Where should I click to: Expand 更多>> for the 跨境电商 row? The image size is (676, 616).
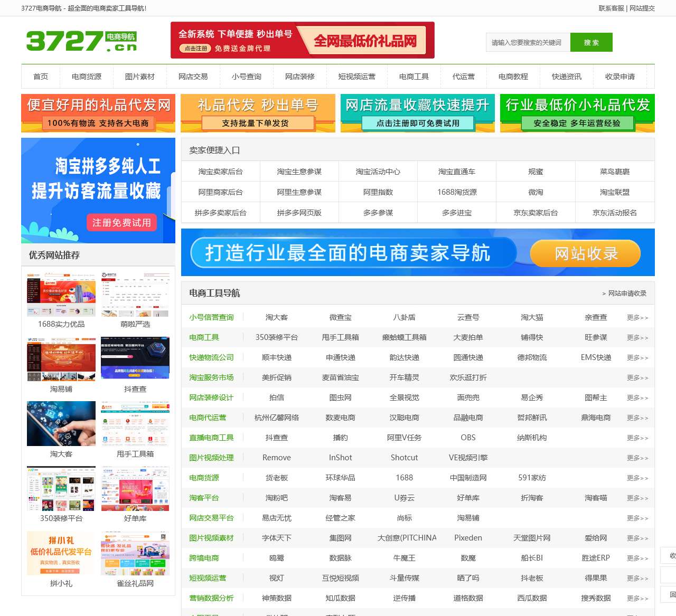[x=637, y=558]
